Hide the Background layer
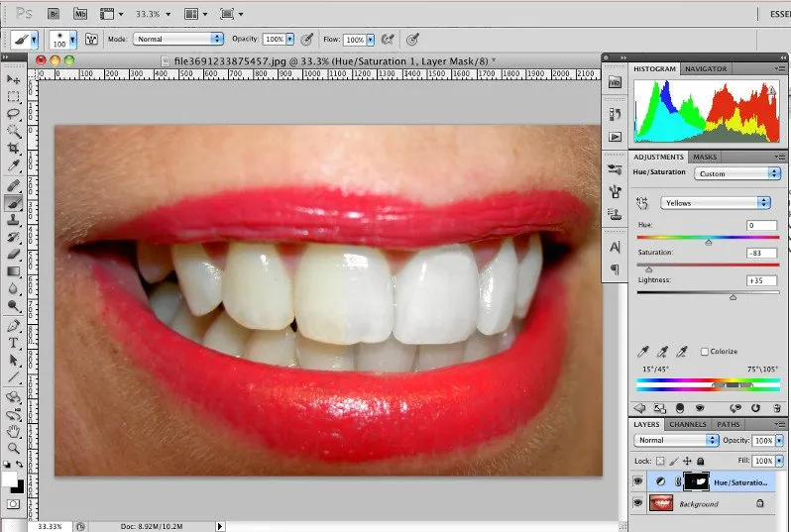 point(636,503)
